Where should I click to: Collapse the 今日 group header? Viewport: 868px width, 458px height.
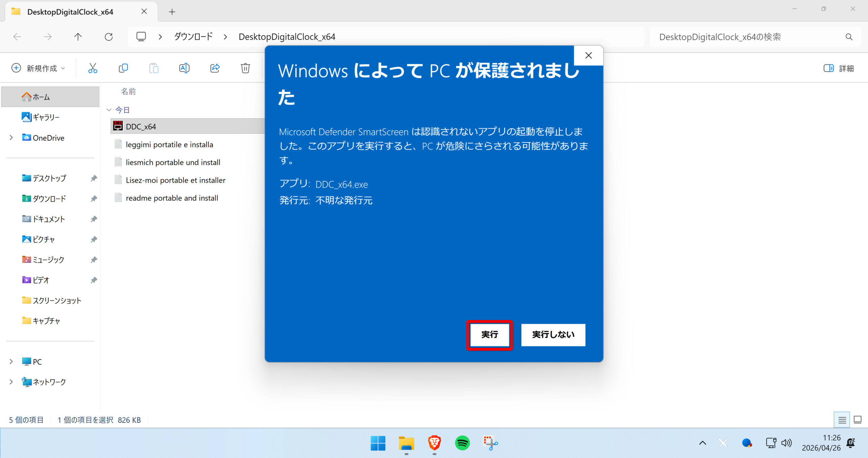(109, 110)
